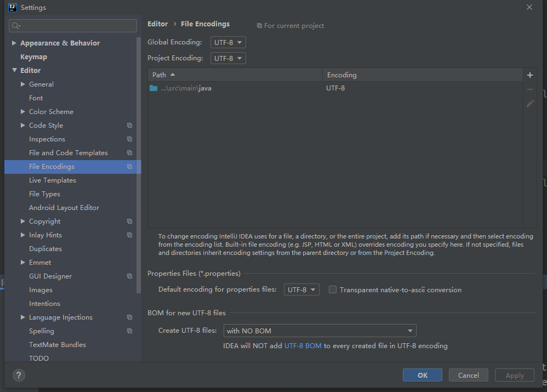Collapse the Editor tree section
Image resolution: width=547 pixels, height=392 pixels.
click(14, 70)
